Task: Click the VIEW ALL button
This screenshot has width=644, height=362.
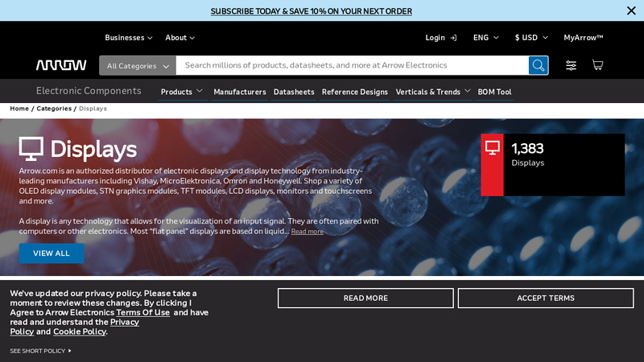Action: click(x=52, y=253)
